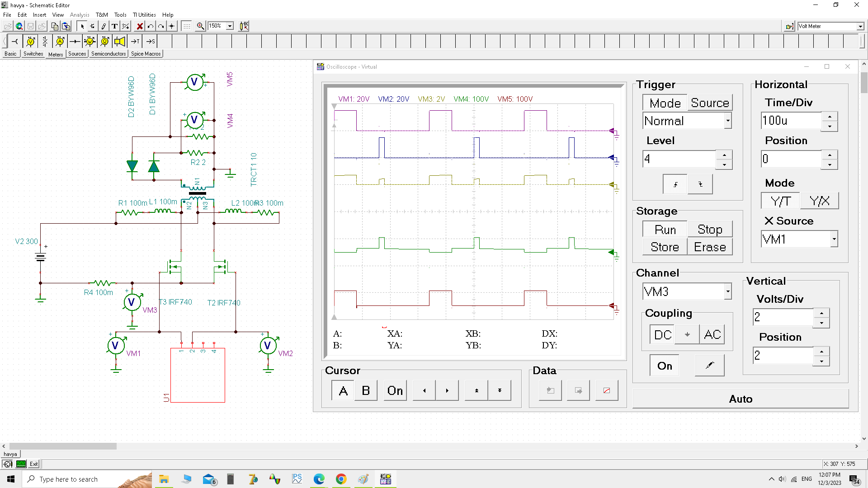This screenshot has width=868, height=488.
Task: Decrease vertical Position with down arrow
Action: click(x=821, y=361)
